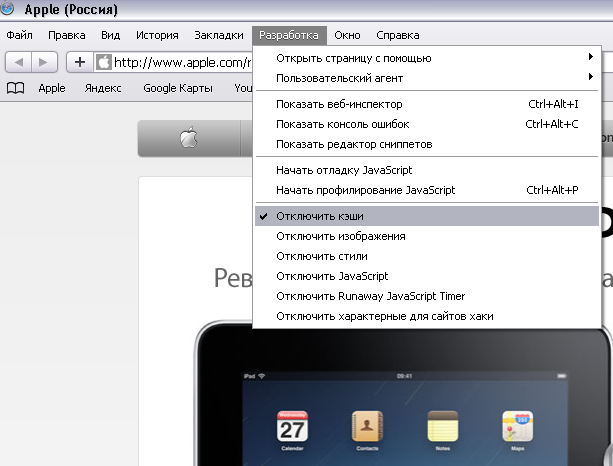Open the Apple bookmark in bookmarks bar

coord(52,88)
